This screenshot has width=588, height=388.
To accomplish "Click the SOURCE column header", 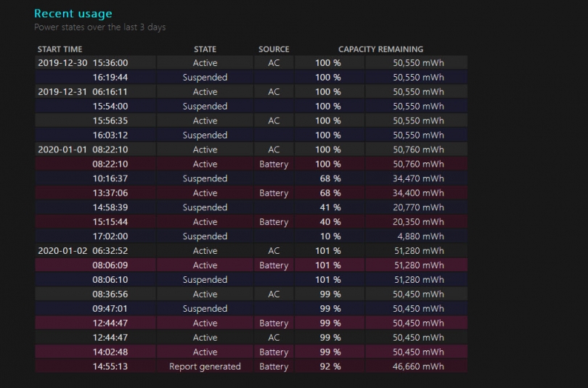I will pyautogui.click(x=274, y=49).
